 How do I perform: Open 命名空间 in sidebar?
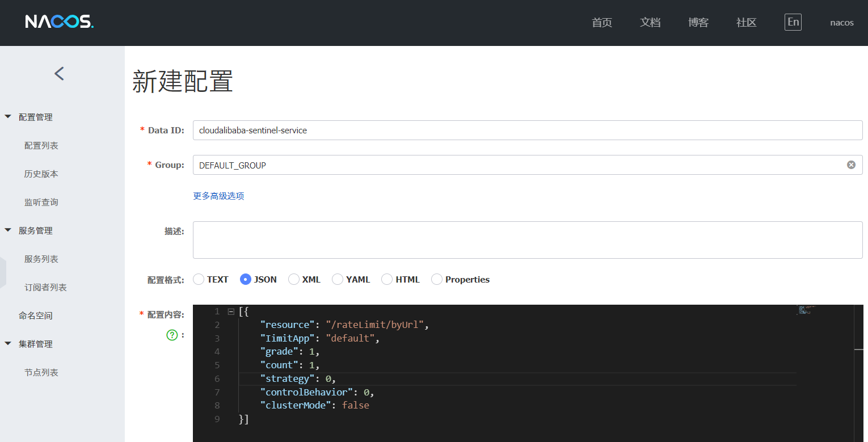pos(36,316)
